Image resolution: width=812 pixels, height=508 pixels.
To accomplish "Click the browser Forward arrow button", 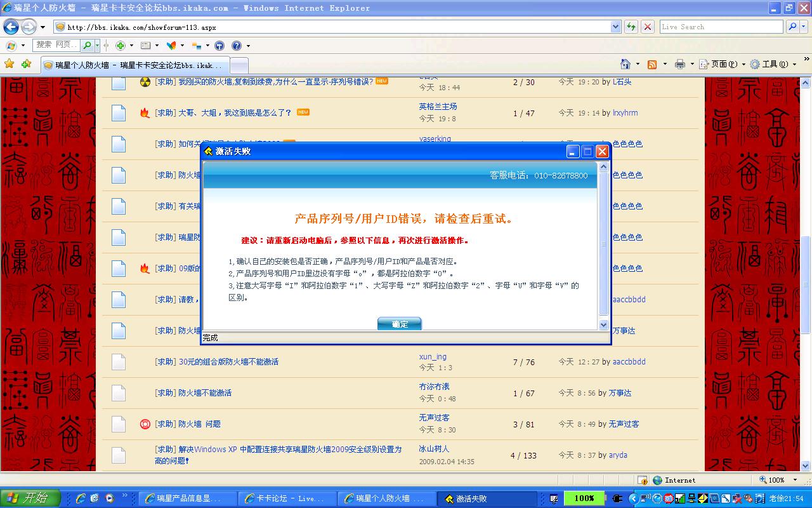I will pyautogui.click(x=29, y=27).
